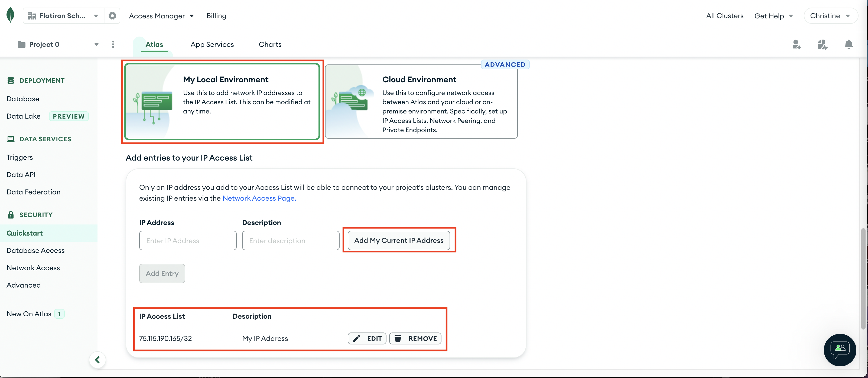
Task: Open the support chat bubble
Action: [840, 350]
